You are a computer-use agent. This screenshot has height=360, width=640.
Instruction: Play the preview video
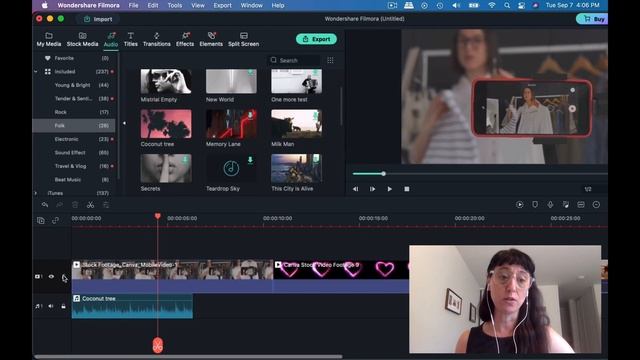click(389, 189)
